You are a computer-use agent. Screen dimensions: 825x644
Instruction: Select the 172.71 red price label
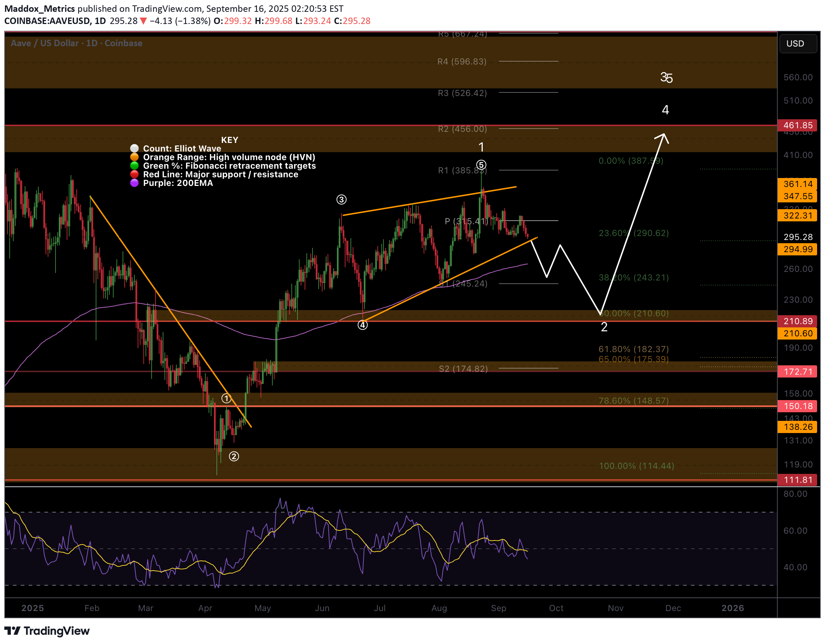click(x=797, y=371)
